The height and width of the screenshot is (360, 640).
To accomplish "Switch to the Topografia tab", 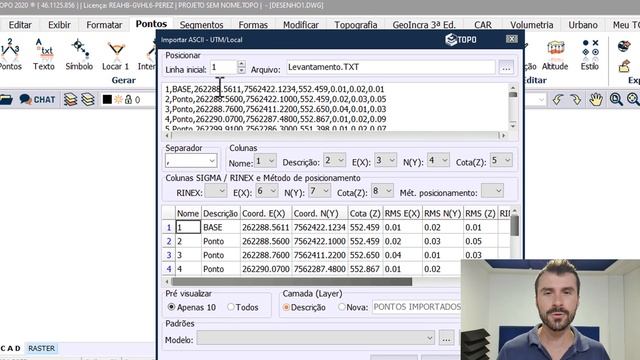I will [x=356, y=25].
